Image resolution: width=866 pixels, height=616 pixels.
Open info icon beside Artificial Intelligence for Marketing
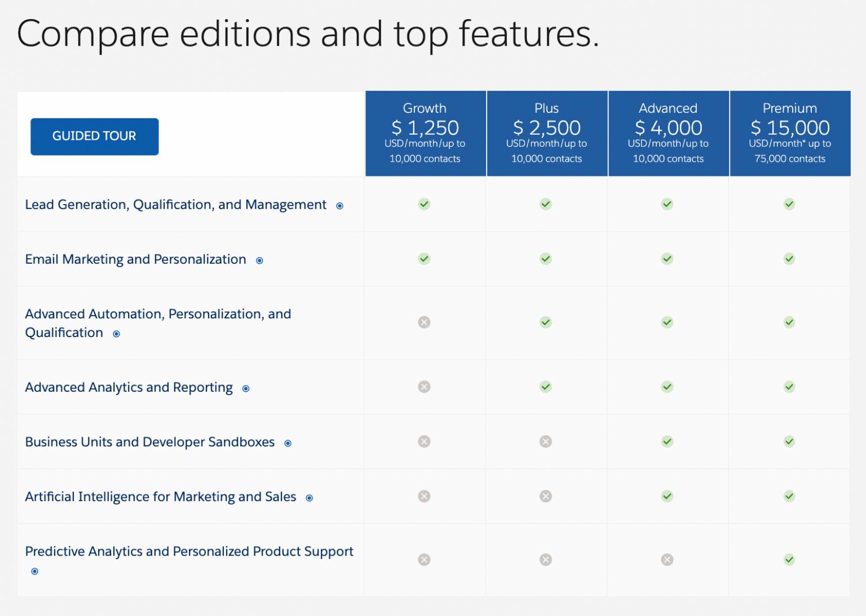pyautogui.click(x=309, y=498)
